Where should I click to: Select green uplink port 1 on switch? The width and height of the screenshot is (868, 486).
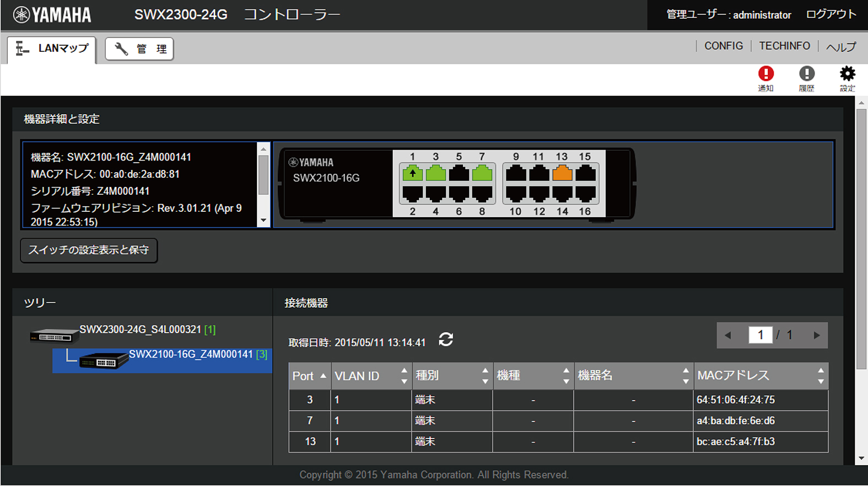click(x=412, y=174)
